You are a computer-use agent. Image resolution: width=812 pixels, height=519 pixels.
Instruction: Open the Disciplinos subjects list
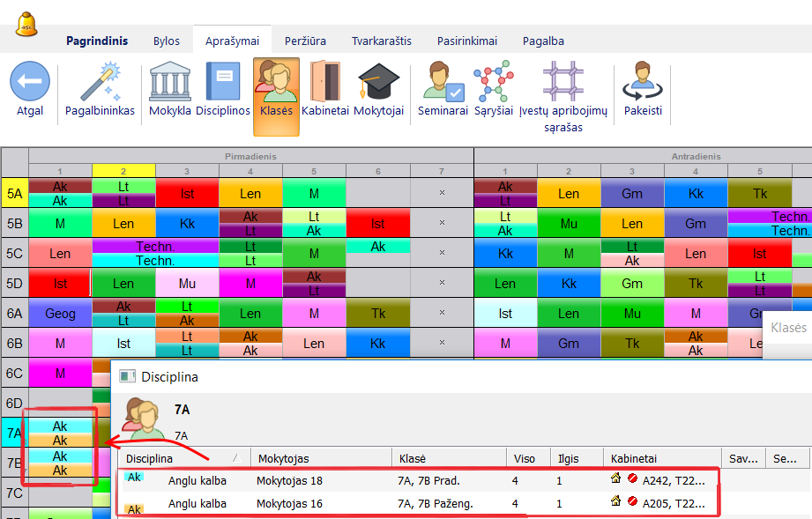pos(223,82)
